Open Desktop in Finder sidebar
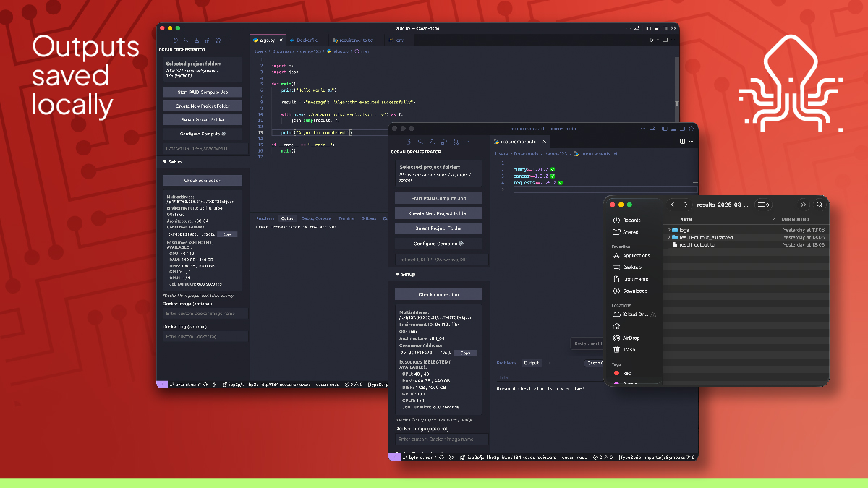Viewport: 868px width, 488px height. point(627,267)
